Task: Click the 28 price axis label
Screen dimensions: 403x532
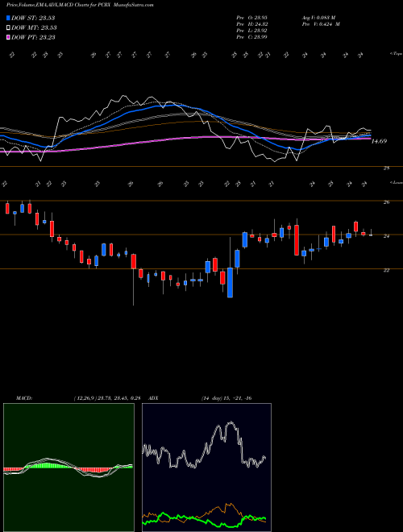Action: tap(386, 168)
